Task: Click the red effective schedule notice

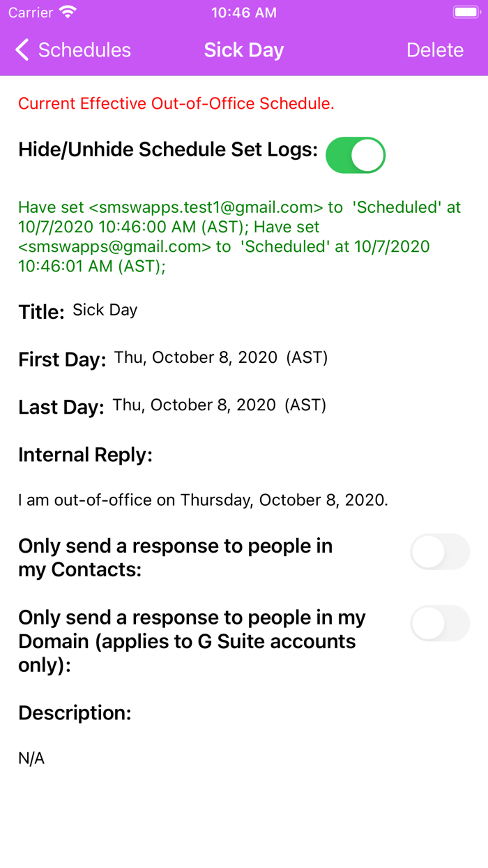Action: coord(176,103)
